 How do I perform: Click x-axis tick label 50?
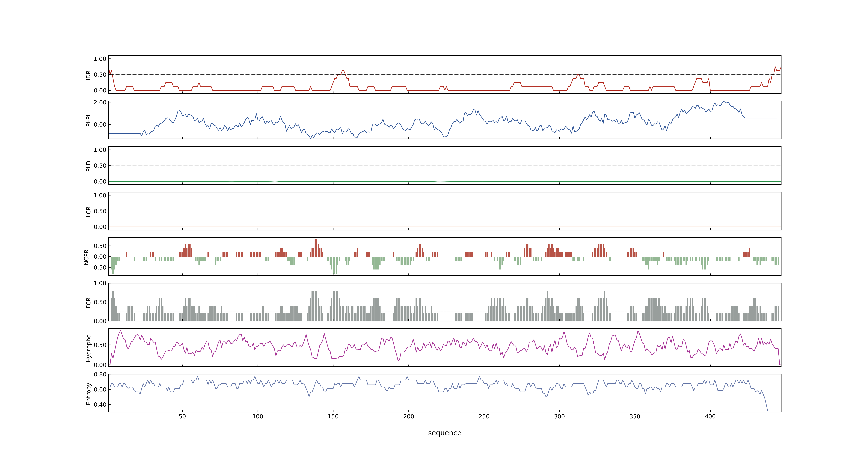[x=182, y=416]
